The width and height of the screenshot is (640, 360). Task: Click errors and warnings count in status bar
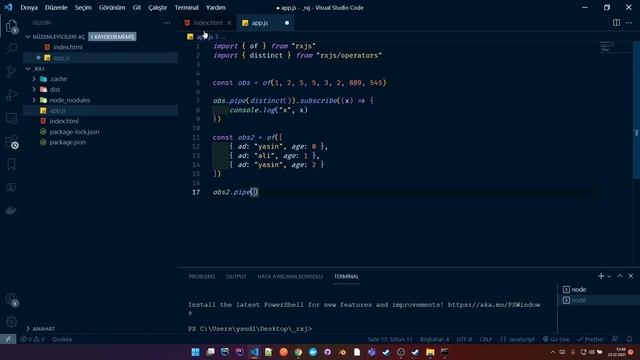[33, 339]
